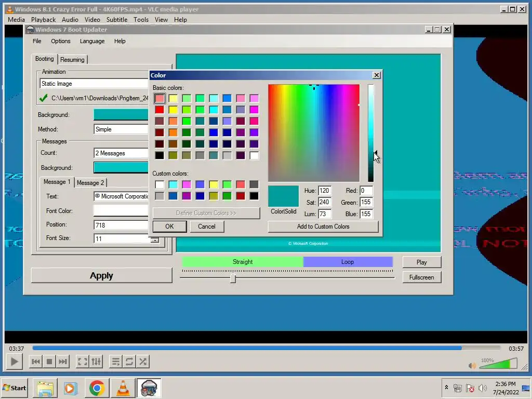
Task: Open VLC Subtitle menu
Action: pyautogui.click(x=117, y=20)
